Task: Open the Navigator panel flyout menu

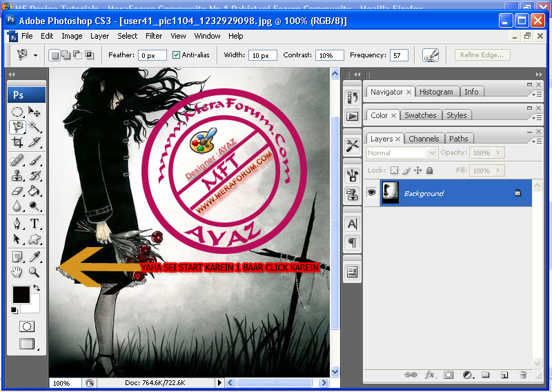Action: 537,94
